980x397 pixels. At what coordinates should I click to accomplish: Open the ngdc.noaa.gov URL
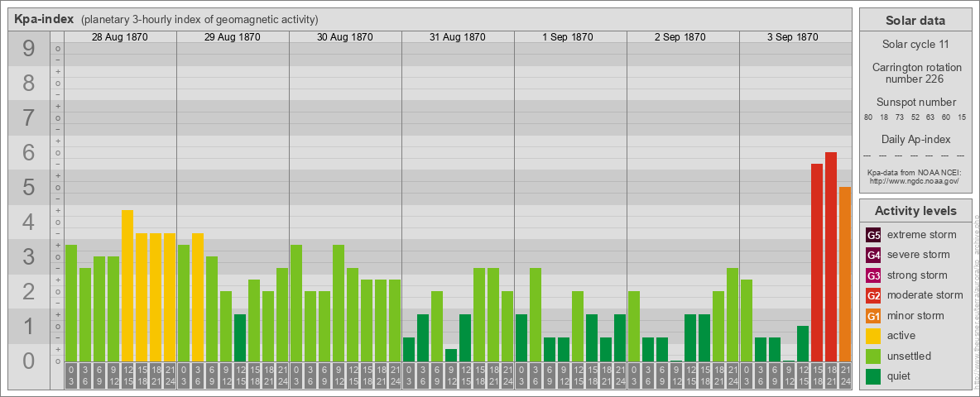pos(915,180)
